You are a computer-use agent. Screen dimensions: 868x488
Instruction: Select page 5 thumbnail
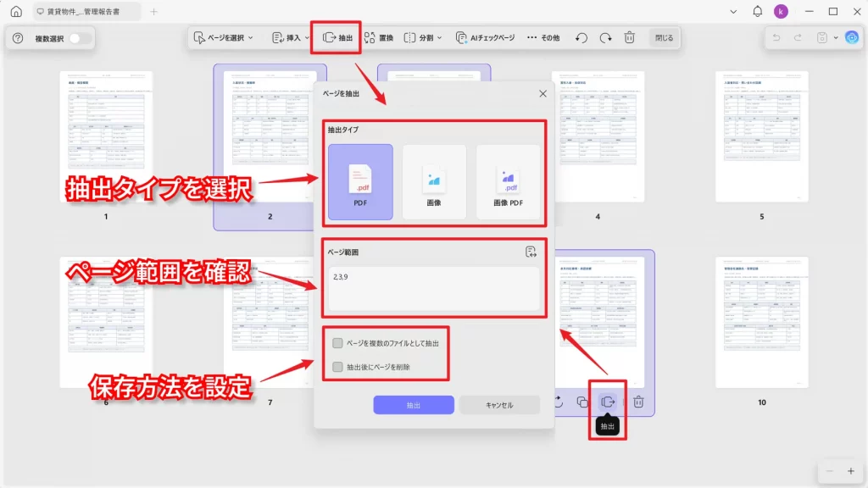click(x=762, y=136)
